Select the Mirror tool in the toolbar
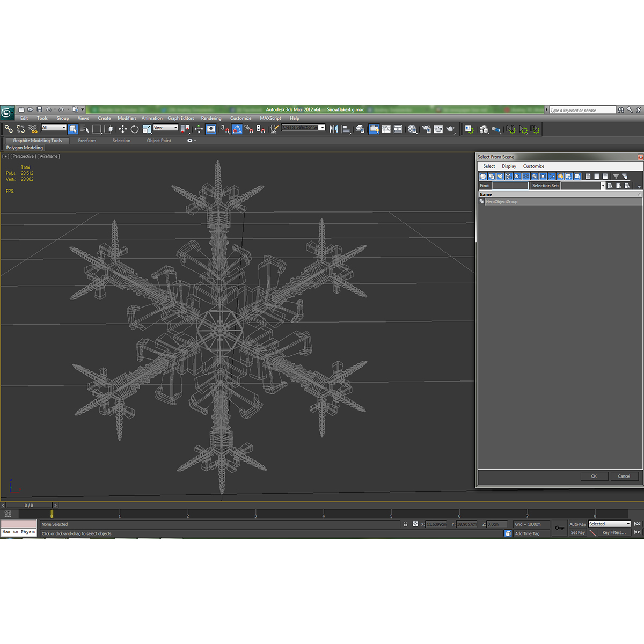The width and height of the screenshot is (644, 644). (333, 129)
